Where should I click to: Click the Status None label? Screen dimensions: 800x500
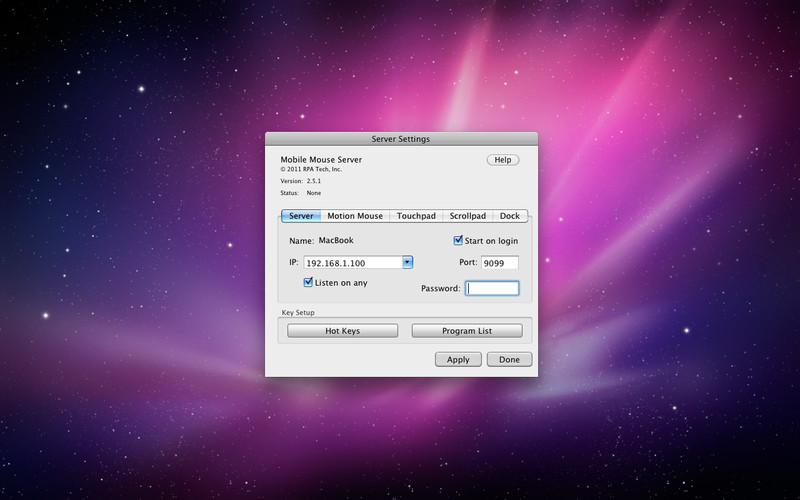(x=301, y=193)
